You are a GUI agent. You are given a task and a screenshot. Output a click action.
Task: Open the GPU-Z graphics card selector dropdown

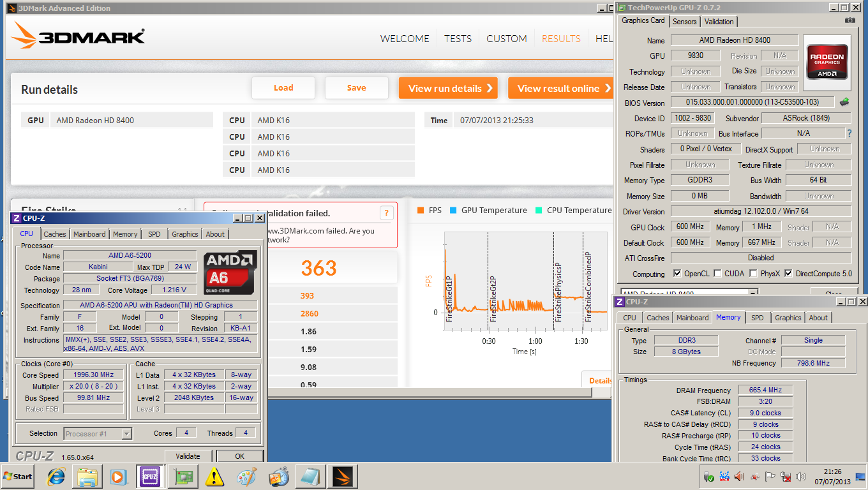(x=753, y=292)
